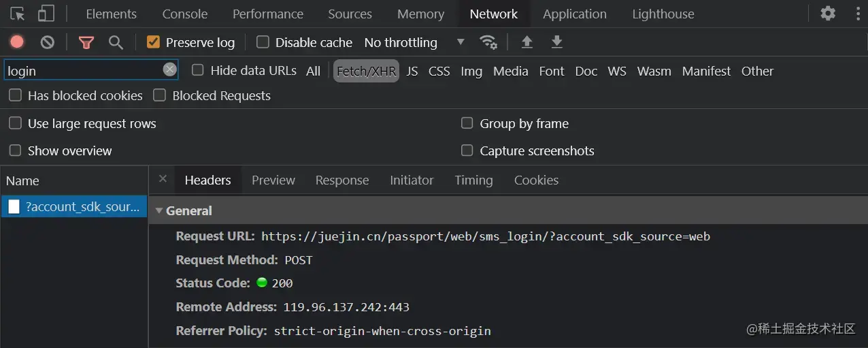Image resolution: width=868 pixels, height=348 pixels.
Task: Filter requests by CSS
Action: pos(439,71)
